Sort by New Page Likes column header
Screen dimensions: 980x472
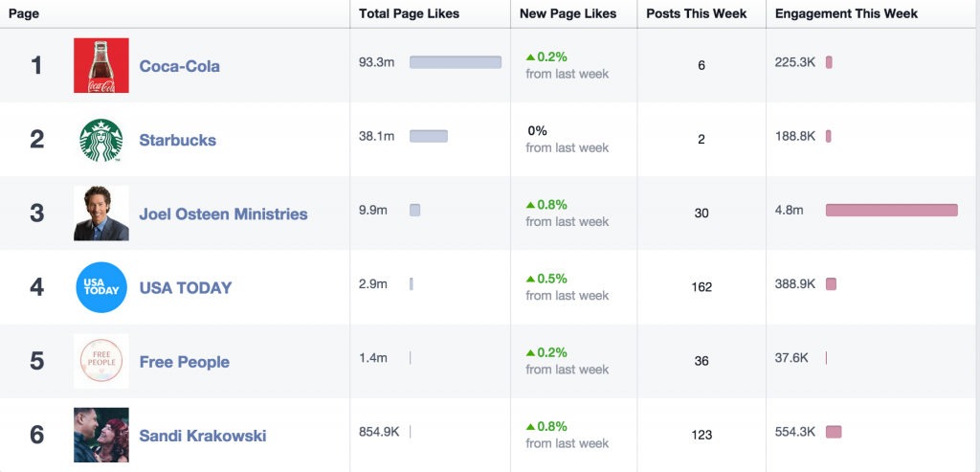click(568, 13)
